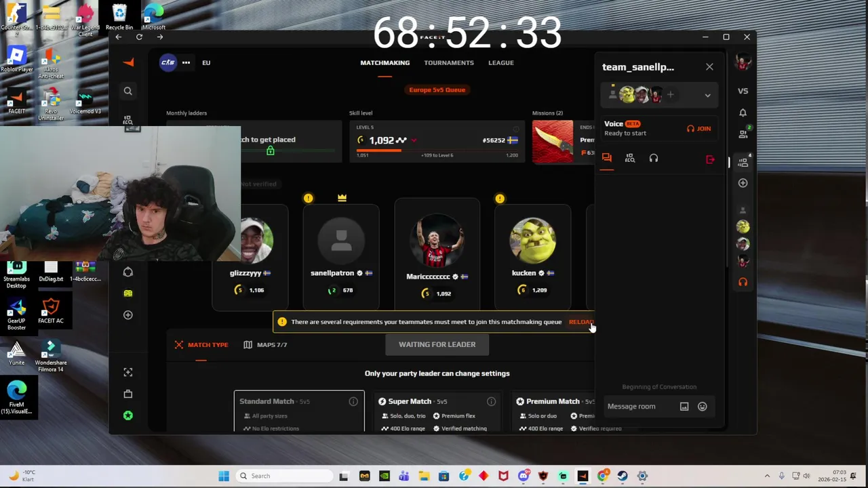Click the taskbar Search box
This screenshot has width=868, height=488.
[283, 476]
